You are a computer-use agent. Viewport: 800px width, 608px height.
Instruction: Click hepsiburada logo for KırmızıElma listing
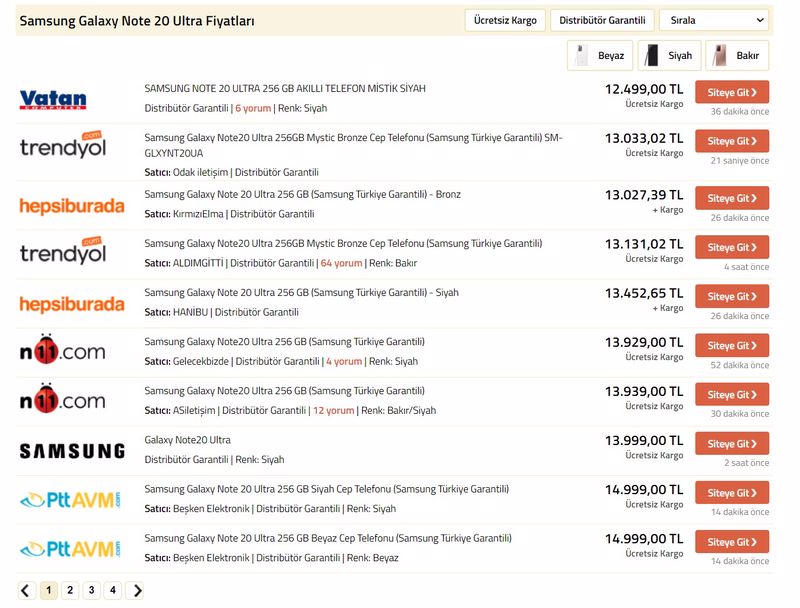click(72, 206)
